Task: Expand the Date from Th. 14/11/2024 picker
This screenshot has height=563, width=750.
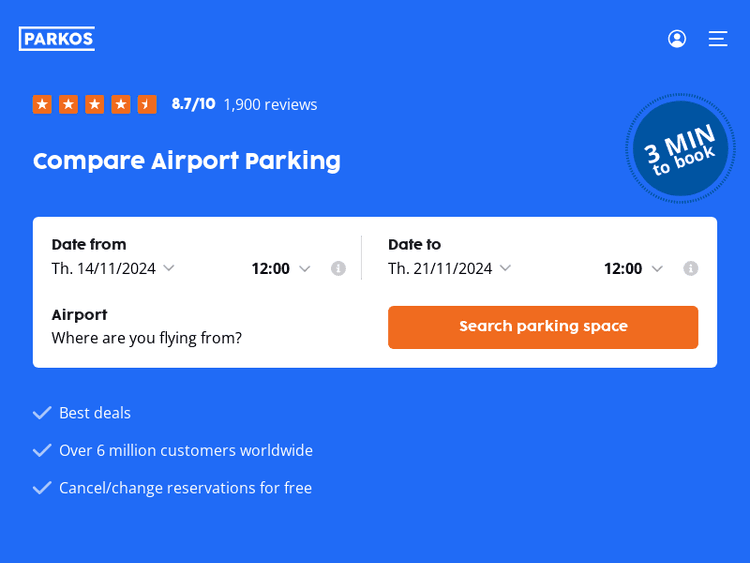Action: pos(113,268)
